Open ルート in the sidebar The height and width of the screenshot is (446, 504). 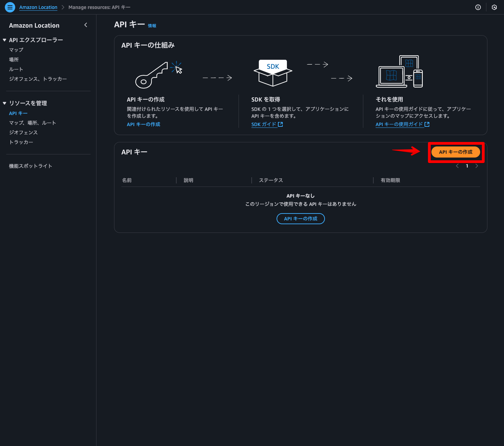point(16,69)
